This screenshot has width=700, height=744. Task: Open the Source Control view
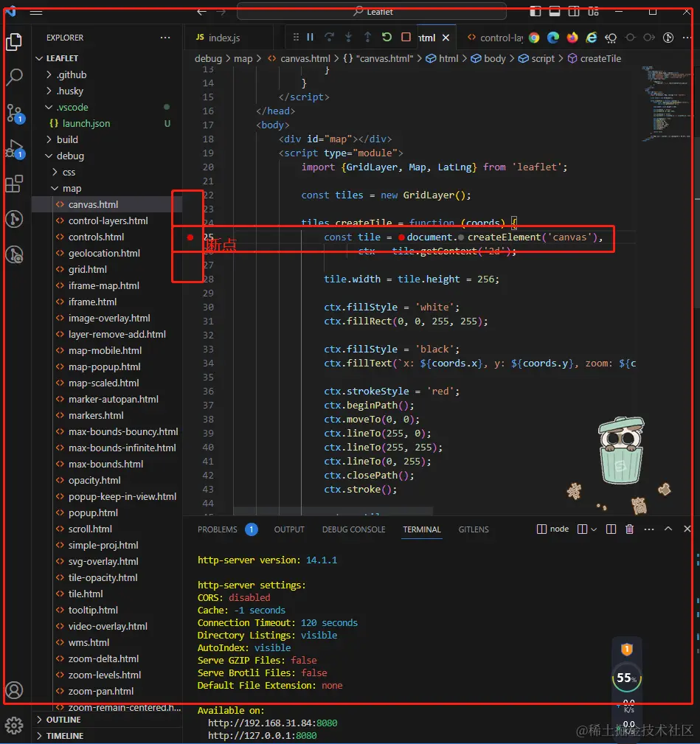[x=14, y=113]
